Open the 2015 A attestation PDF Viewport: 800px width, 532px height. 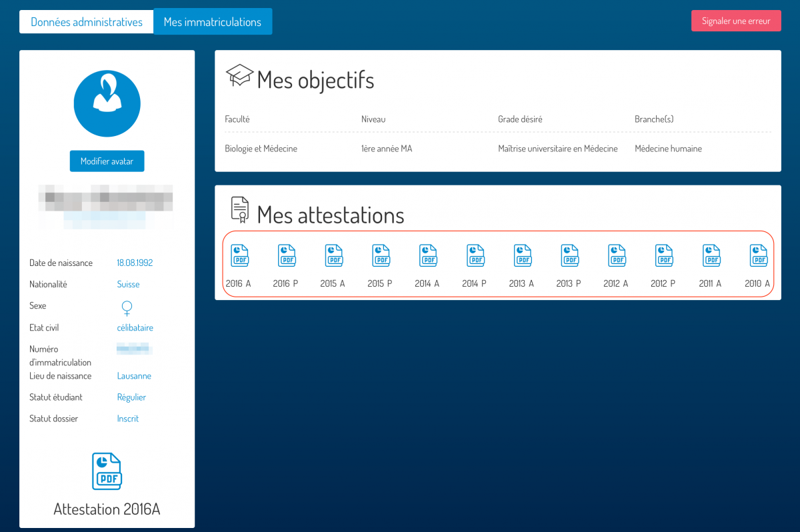pos(333,255)
